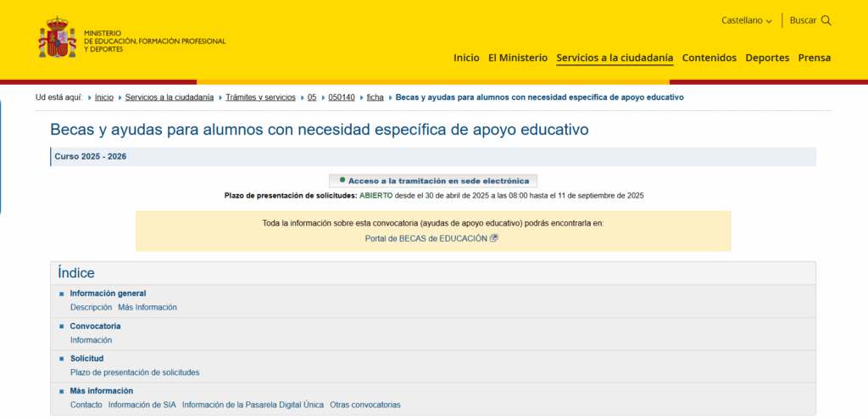
Task: Click the current-page breadcrumb Becas y ayudas text
Action: click(x=540, y=97)
